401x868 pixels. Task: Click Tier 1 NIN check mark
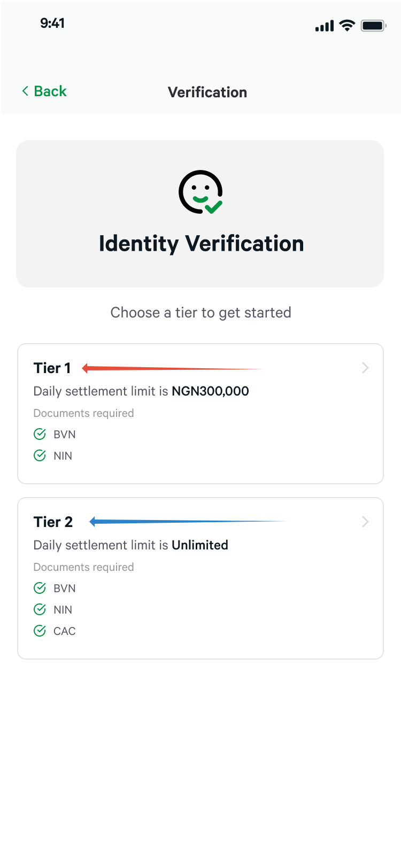(x=40, y=455)
